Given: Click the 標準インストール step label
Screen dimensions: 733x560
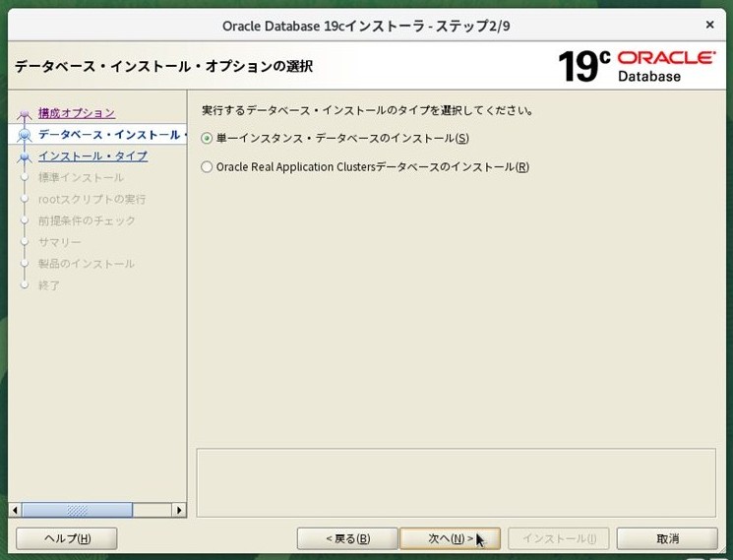Looking at the screenshot, I should (81, 177).
